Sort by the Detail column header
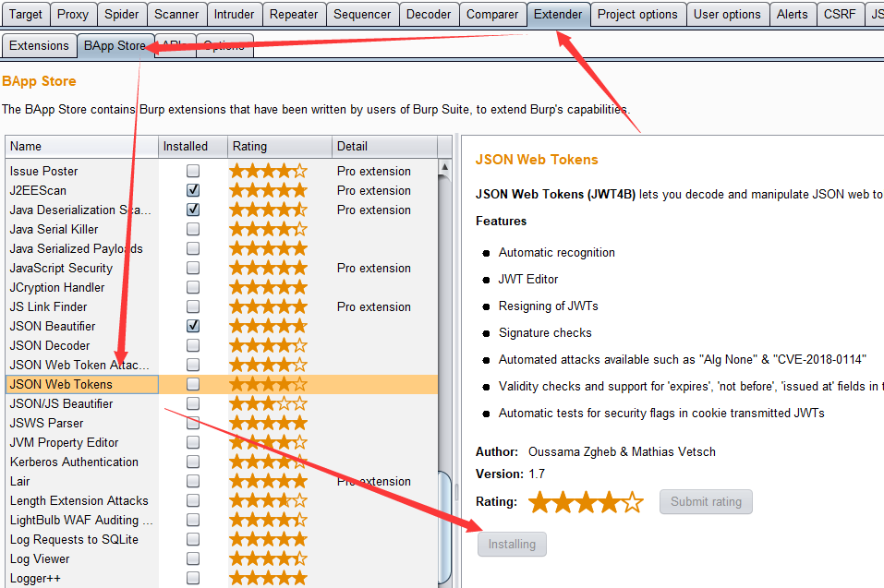The image size is (884, 588). point(384,147)
